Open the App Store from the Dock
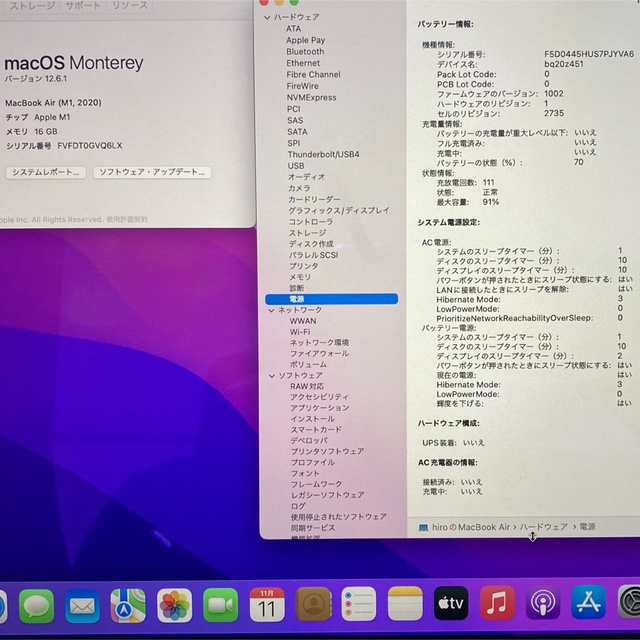 pos(589,602)
